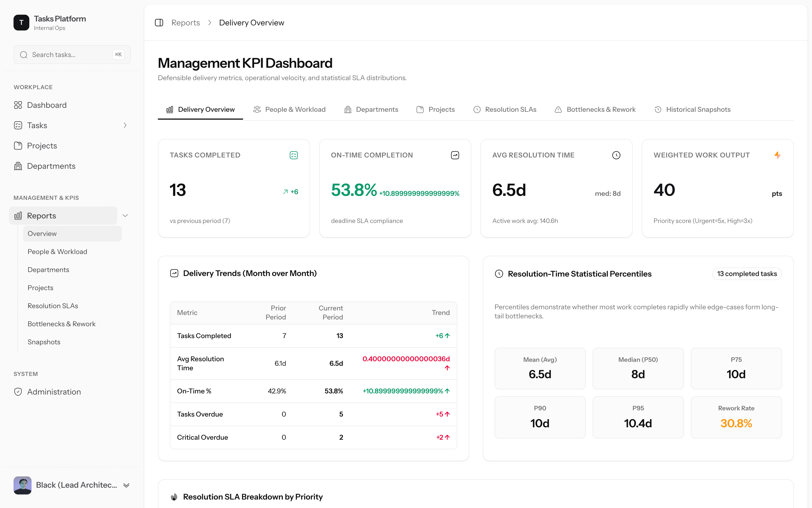Viewport: 812px width, 508px height.
Task: Open Departments in the Workplace sidebar section
Action: coord(70,166)
